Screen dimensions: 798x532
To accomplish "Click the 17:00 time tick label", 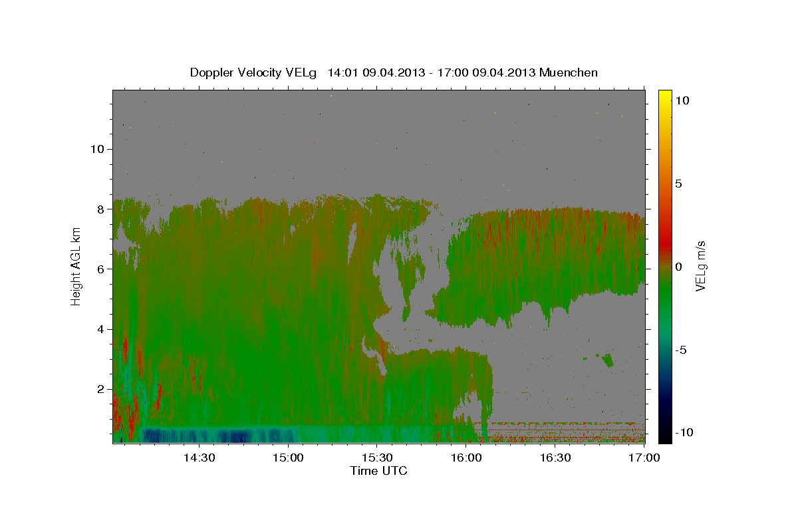I will tap(644, 458).
